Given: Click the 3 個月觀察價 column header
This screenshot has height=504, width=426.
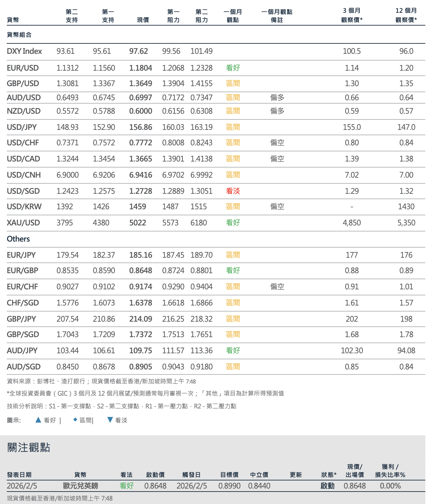Looking at the screenshot, I should coord(352,15).
